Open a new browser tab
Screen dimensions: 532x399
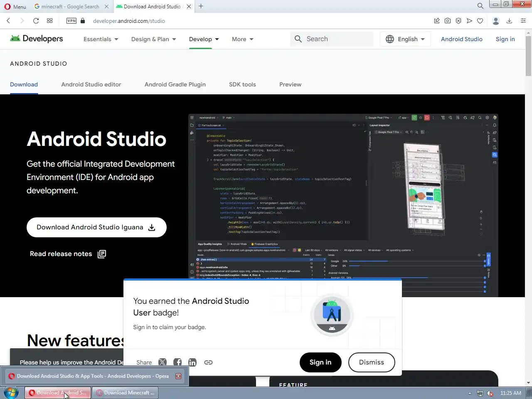point(201,6)
